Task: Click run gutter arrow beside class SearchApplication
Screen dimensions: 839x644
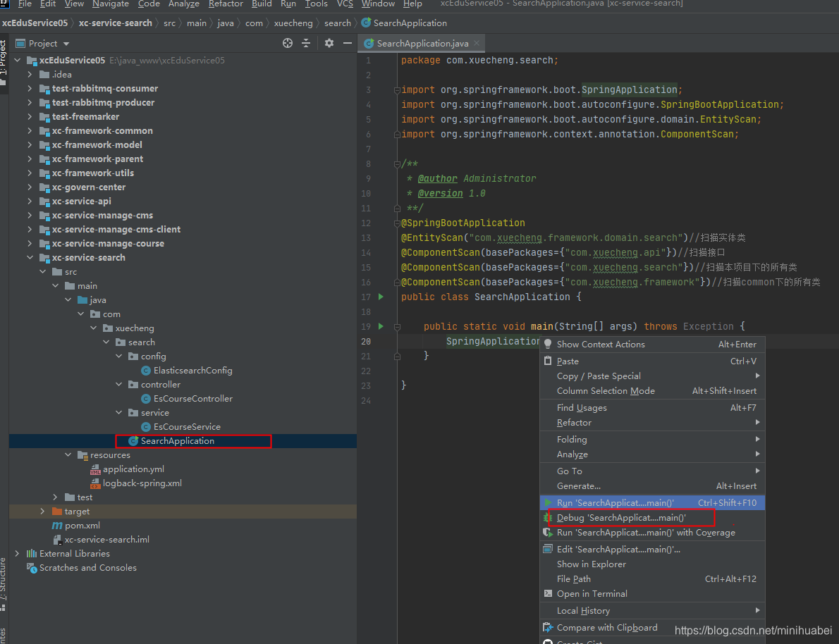Action: coord(381,297)
